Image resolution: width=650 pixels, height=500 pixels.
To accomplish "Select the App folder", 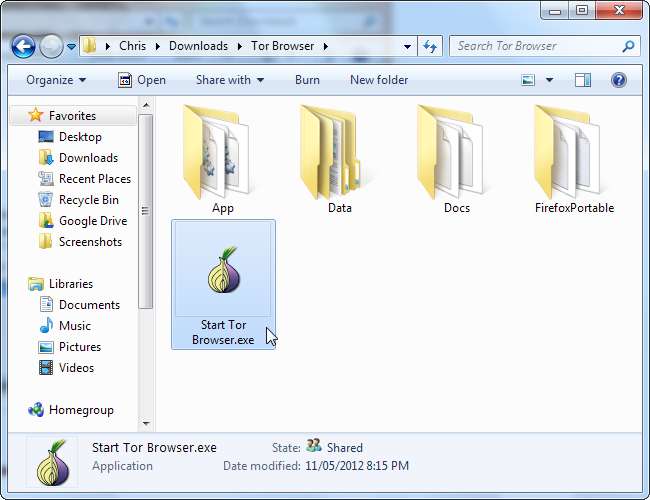I will pos(223,160).
